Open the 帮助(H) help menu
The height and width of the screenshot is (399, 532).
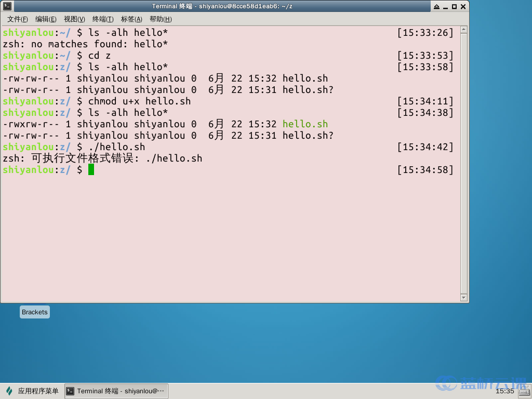pos(160,19)
